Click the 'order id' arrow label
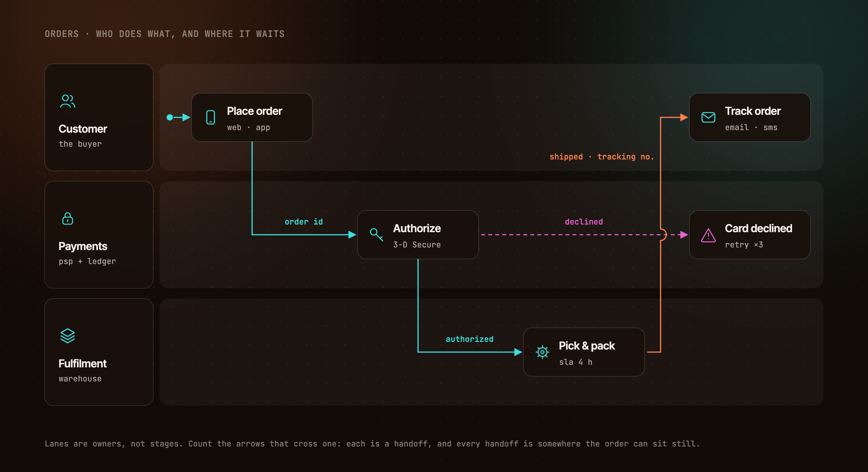Screen dimensions: 868x472 [303, 222]
